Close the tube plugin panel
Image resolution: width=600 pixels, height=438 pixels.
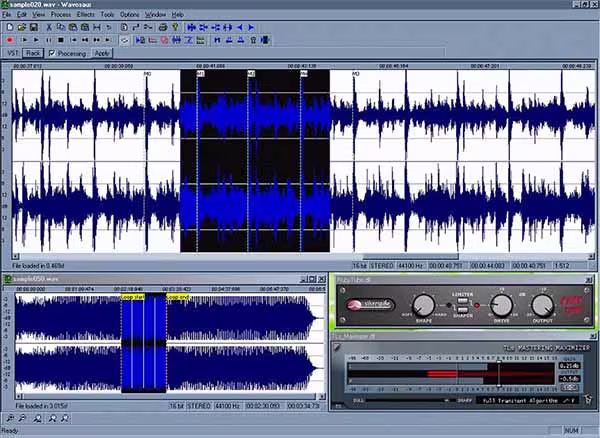pos(589,280)
